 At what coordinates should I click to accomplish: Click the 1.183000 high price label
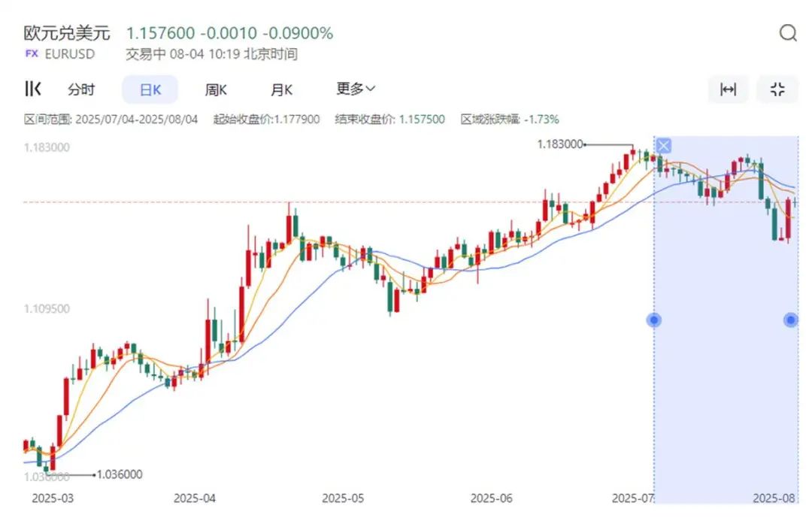point(560,144)
